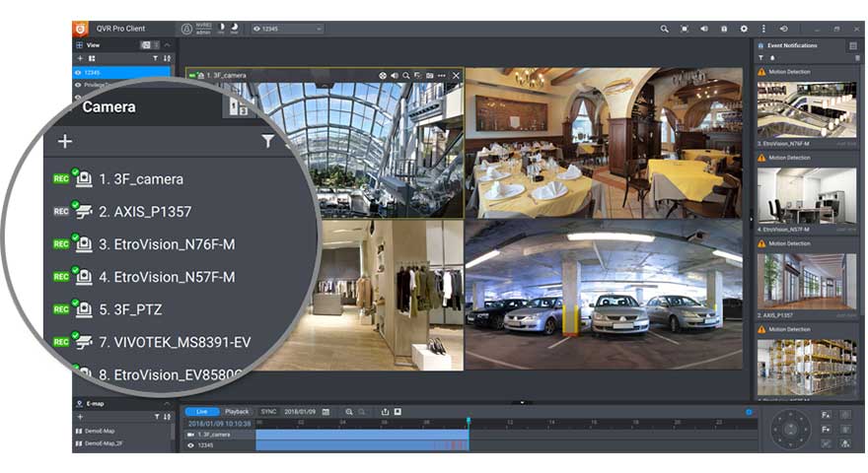Zoom in the timeline
868x473 pixels.
click(x=349, y=412)
